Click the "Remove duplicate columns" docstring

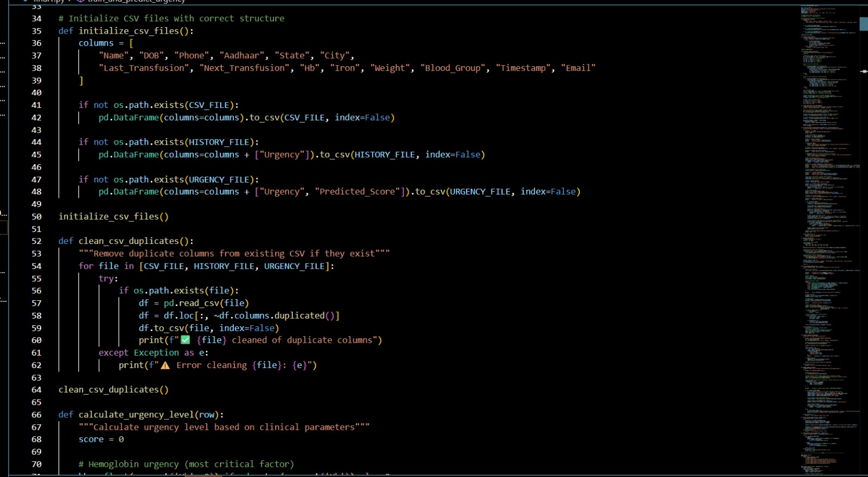coord(234,254)
